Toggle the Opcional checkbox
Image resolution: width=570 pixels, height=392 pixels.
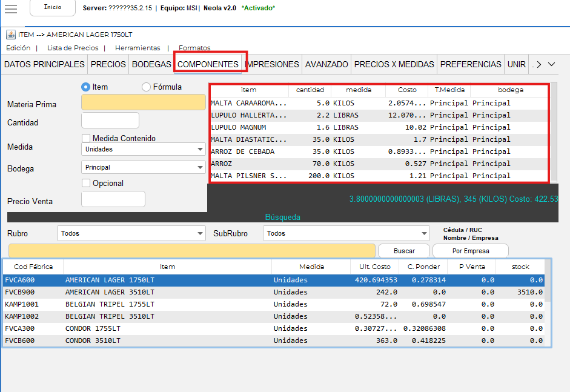pos(86,183)
